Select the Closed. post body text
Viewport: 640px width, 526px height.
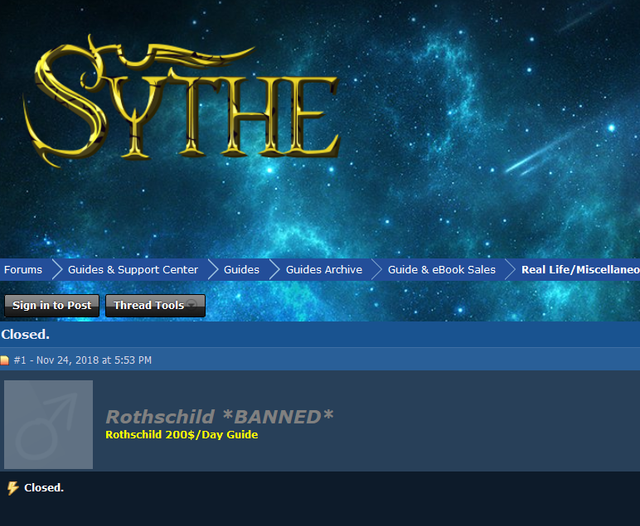[44, 488]
